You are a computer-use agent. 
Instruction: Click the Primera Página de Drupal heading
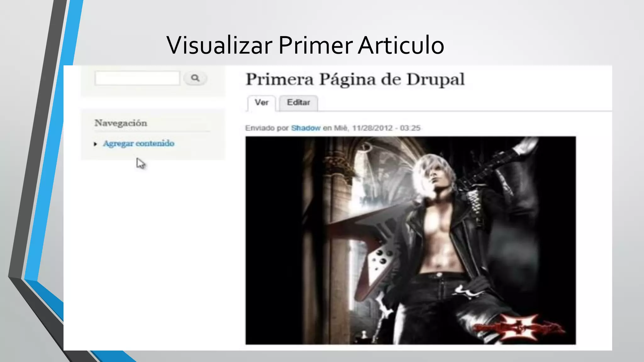[355, 80]
